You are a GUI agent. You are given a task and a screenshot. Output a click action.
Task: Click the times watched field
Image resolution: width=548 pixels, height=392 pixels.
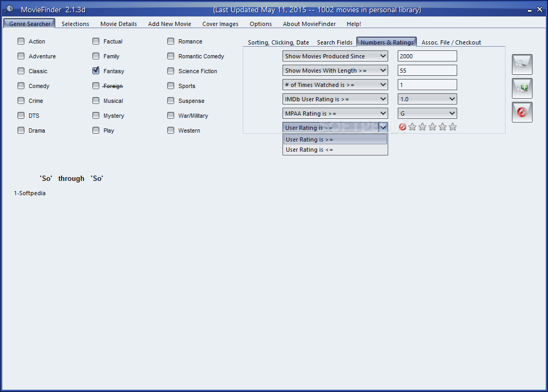pyautogui.click(x=427, y=84)
